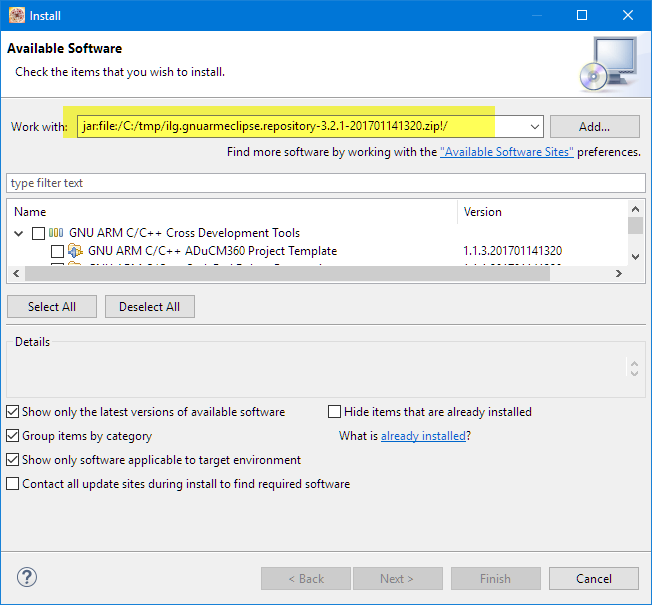Enable Contact all update sites during install
Screen dimensions: 652x605
pyautogui.click(x=12, y=484)
